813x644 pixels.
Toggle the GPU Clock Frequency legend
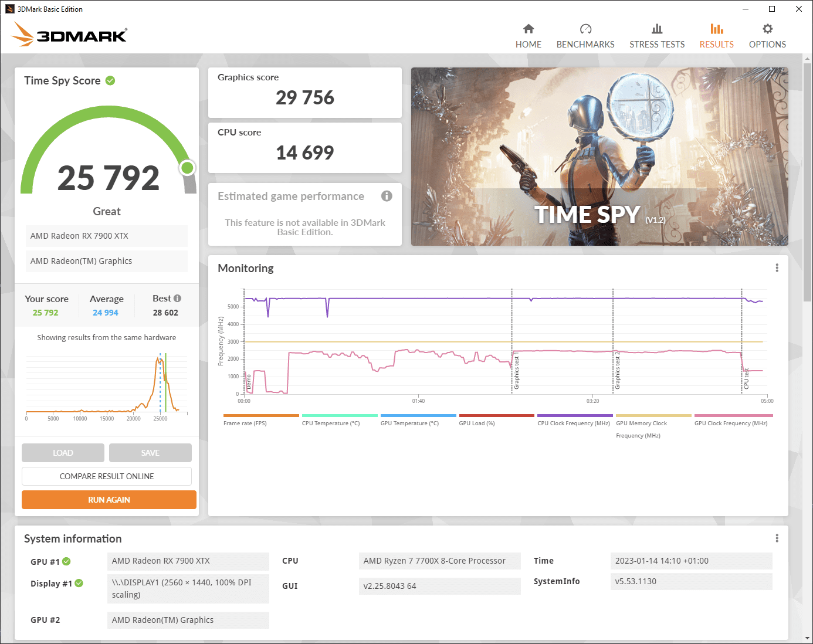pos(733,420)
